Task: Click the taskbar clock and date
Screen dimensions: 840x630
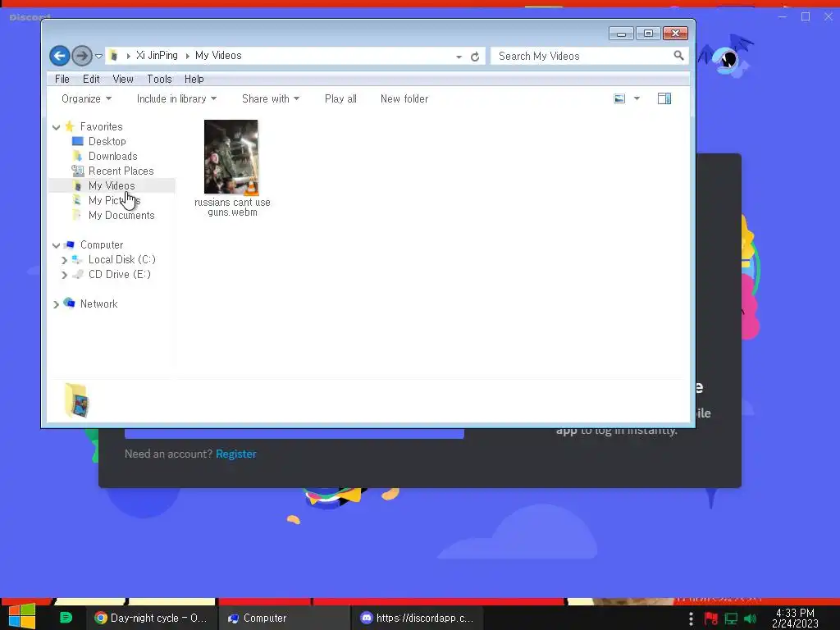Action: [795, 618]
